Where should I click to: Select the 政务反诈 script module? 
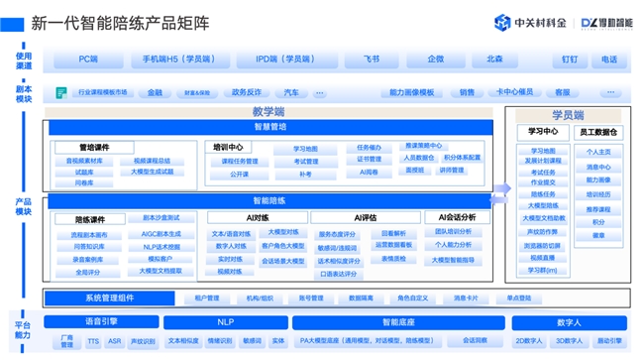point(247,92)
